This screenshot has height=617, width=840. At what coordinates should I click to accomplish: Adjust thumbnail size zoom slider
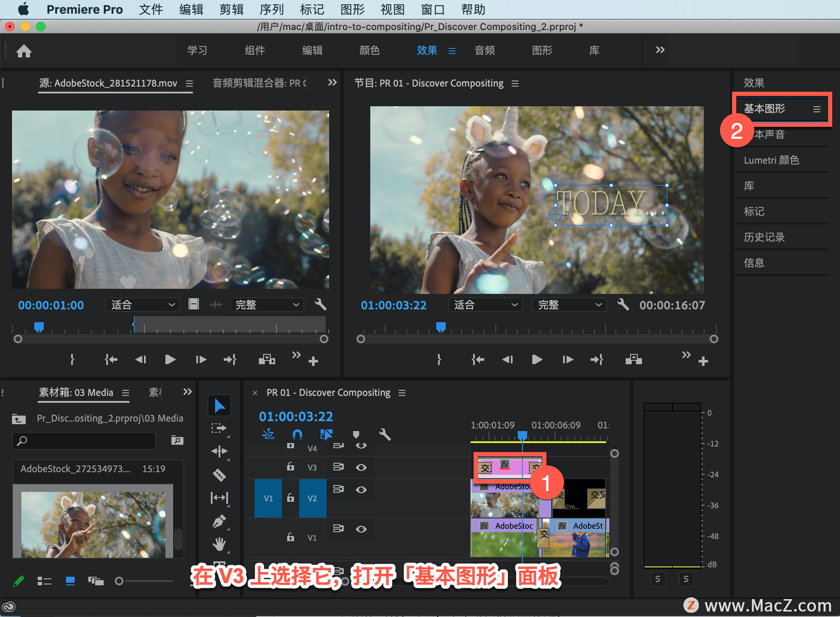[x=119, y=581]
